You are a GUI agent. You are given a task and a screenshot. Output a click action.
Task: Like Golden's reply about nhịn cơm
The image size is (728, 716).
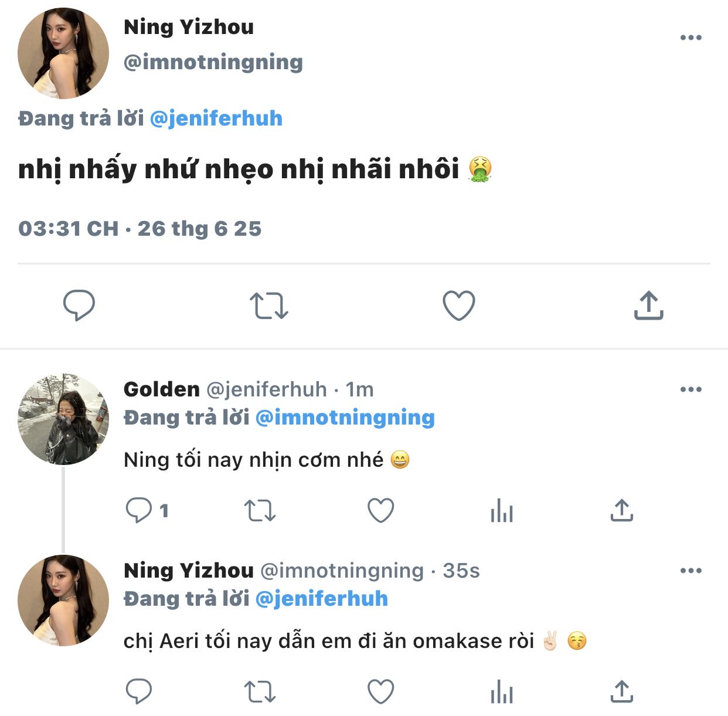click(380, 510)
